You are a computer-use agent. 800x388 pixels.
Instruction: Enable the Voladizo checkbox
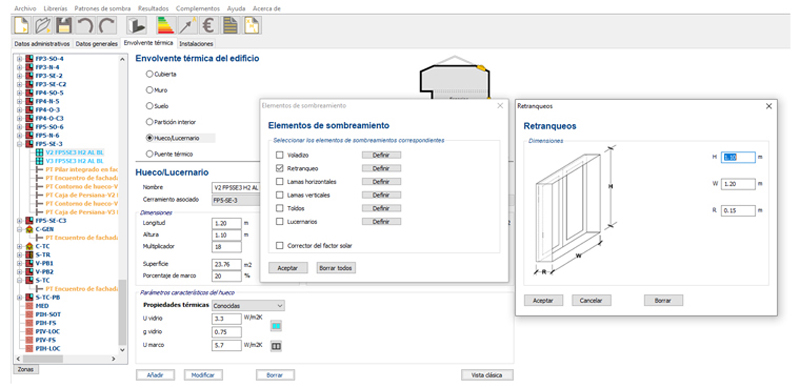pyautogui.click(x=279, y=155)
